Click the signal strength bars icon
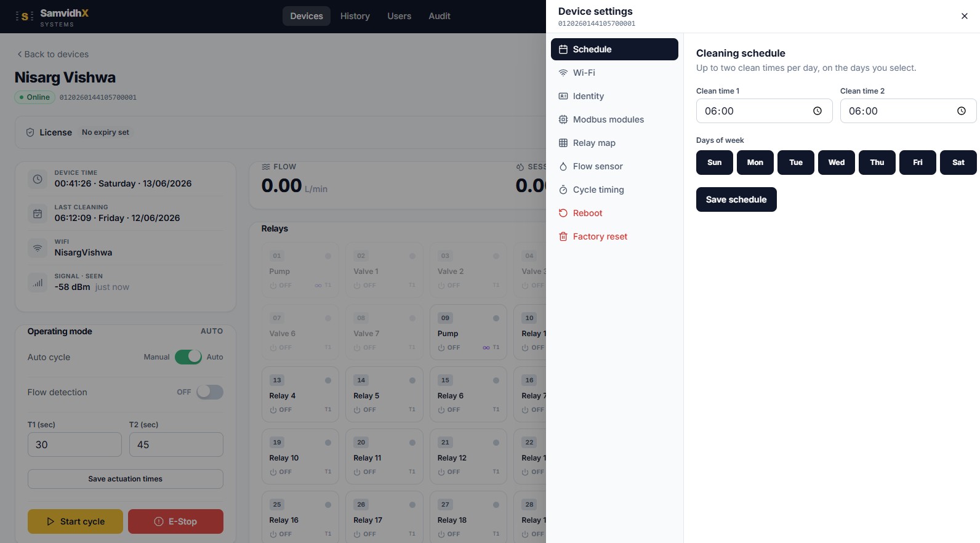 click(x=38, y=283)
